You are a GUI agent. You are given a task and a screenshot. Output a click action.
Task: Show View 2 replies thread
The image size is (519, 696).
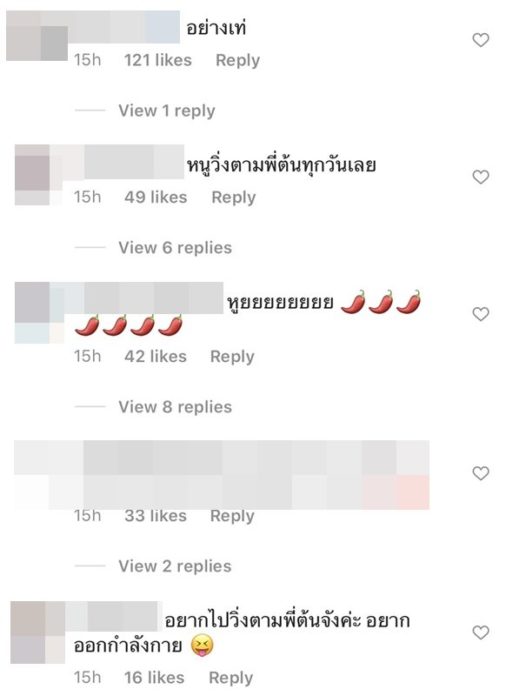coord(175,566)
